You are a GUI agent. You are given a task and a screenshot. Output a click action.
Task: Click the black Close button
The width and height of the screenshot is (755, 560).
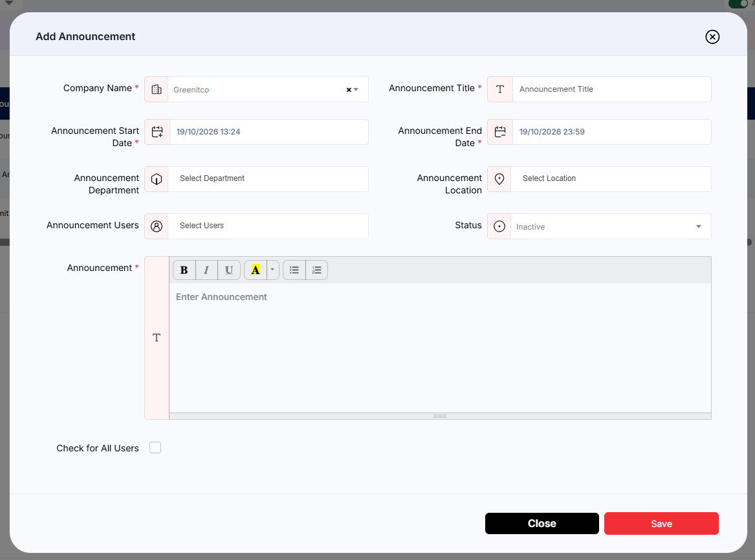point(542,523)
